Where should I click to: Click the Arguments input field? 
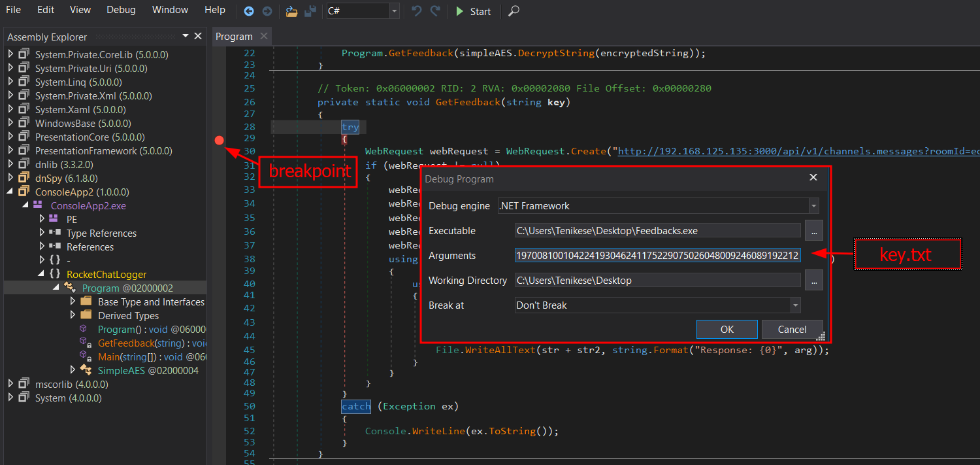(x=657, y=255)
